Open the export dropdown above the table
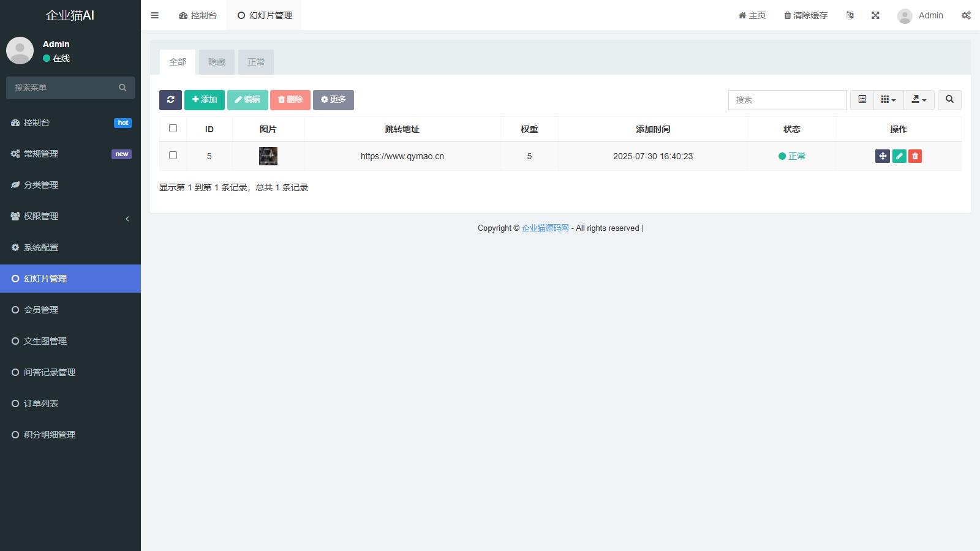Viewport: 980px width, 551px height. click(x=918, y=99)
